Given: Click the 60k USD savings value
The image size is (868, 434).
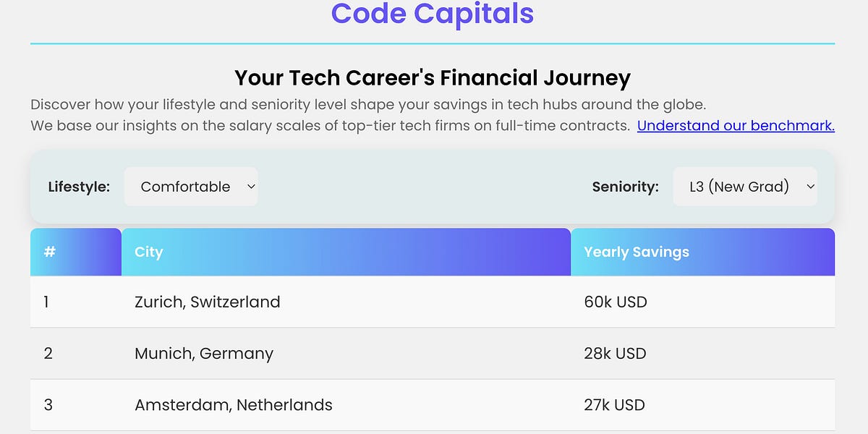Looking at the screenshot, I should click(616, 302).
